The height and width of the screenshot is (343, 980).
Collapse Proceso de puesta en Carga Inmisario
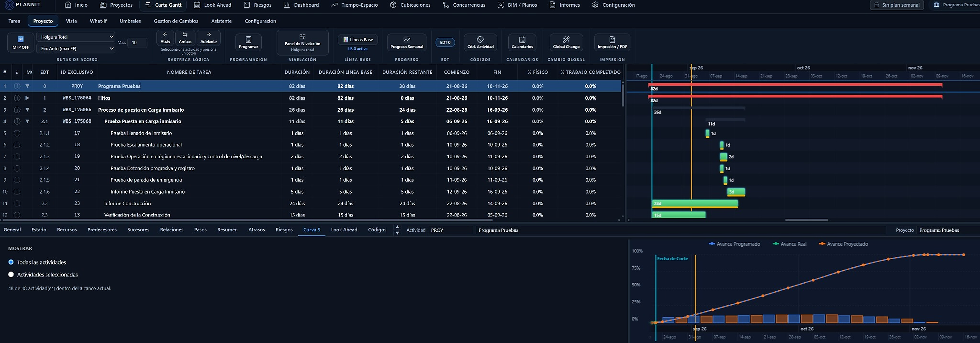point(27,110)
